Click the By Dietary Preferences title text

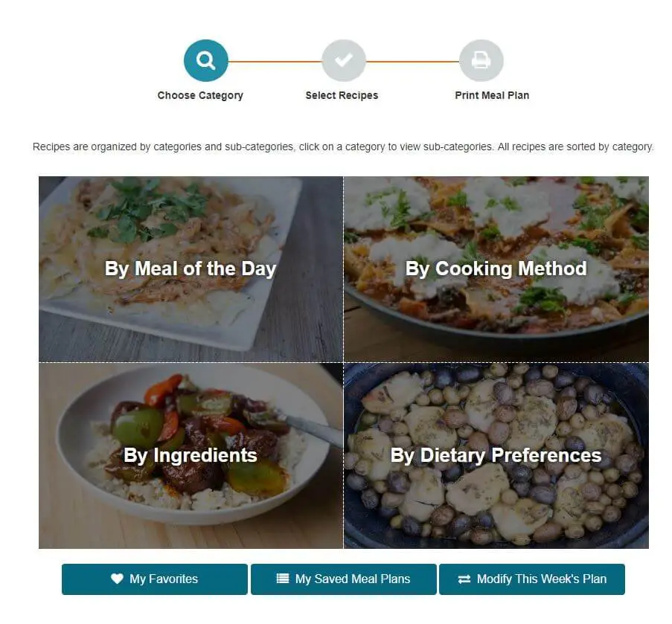click(496, 455)
